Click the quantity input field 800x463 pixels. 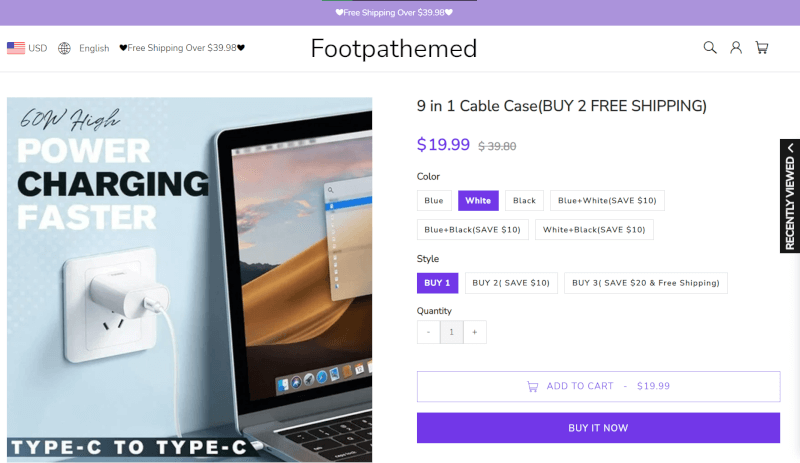[x=452, y=332]
